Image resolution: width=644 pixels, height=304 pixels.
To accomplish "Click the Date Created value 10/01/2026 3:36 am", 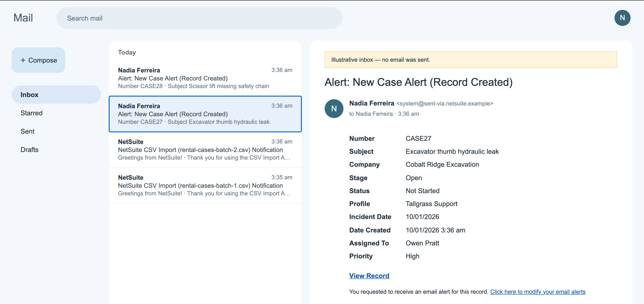I will 435,230.
